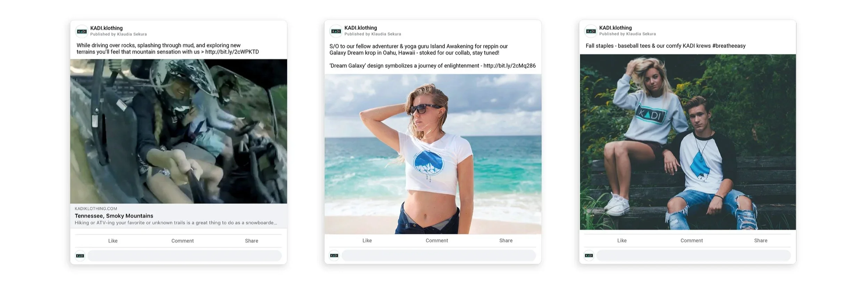
Task: Click the #breatheasy hashtag
Action: pyautogui.click(x=729, y=46)
